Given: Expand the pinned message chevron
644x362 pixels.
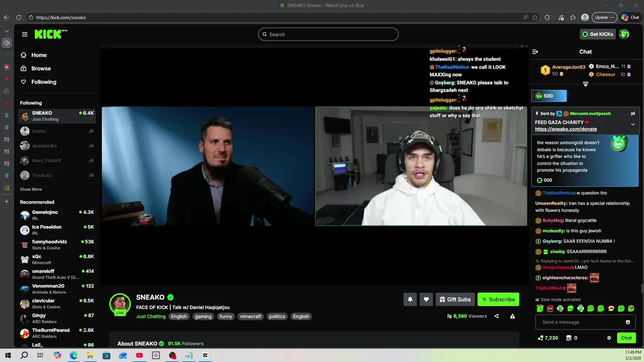Looking at the screenshot, I should coord(633,124).
